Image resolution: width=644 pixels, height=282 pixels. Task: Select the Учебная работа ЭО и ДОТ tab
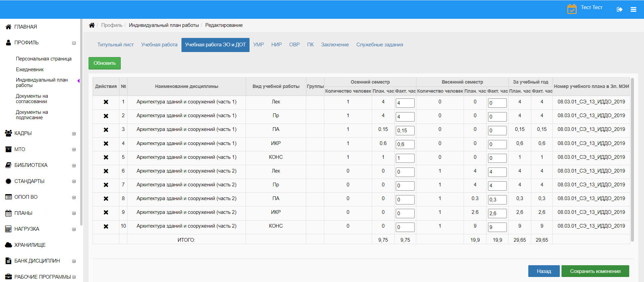(215, 45)
